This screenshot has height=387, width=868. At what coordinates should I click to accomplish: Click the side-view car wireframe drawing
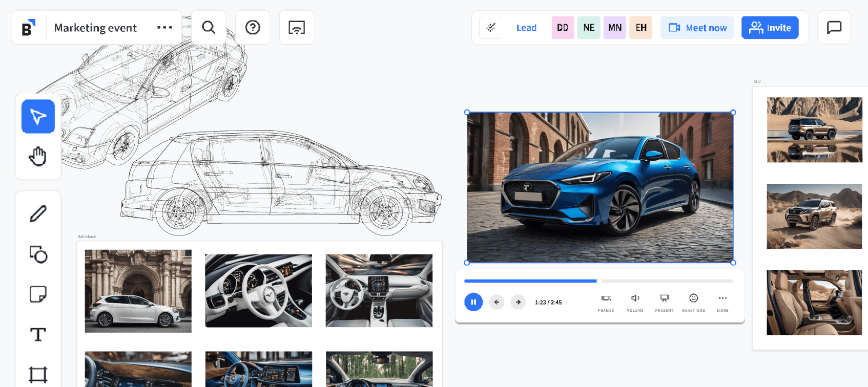pos(281,183)
